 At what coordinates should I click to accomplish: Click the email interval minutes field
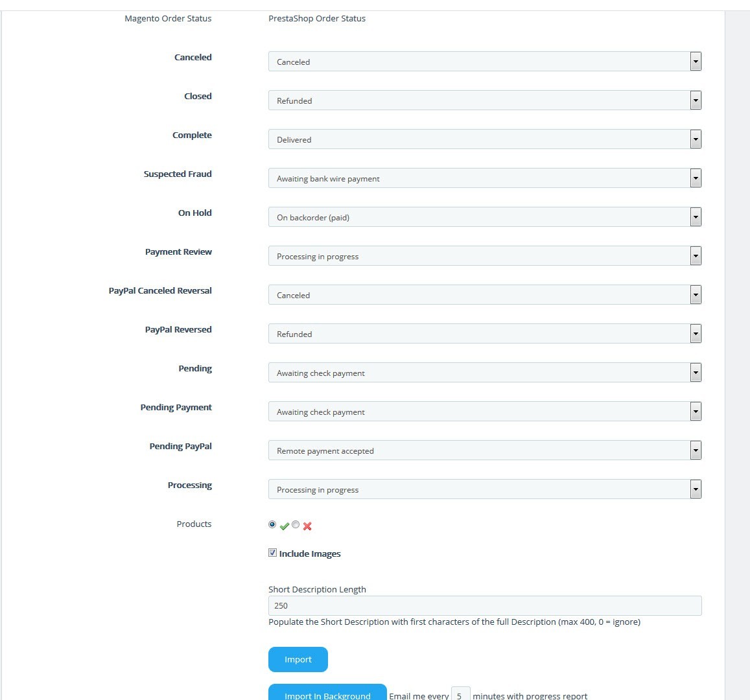460,694
